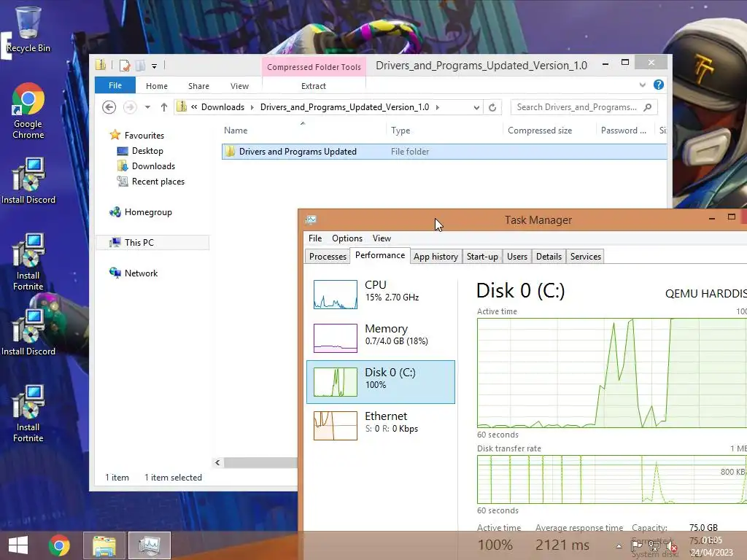Select the first Install Discord desktop icon
This screenshot has width=747, height=560.
[x=28, y=181]
